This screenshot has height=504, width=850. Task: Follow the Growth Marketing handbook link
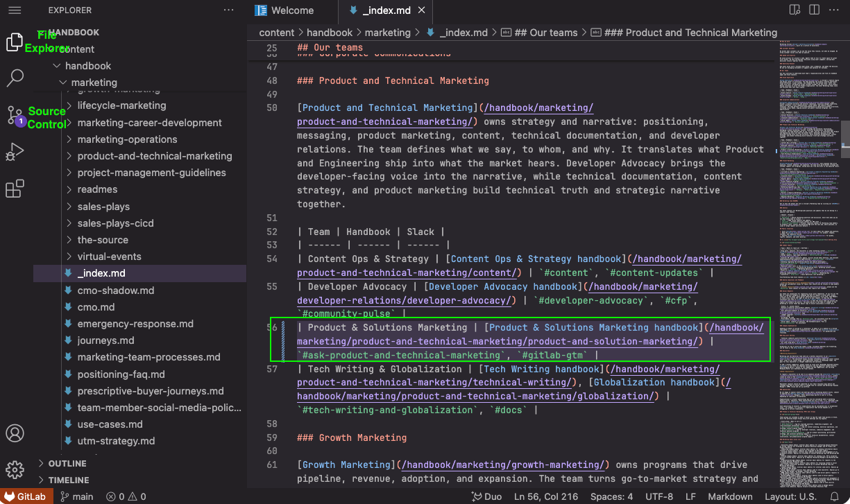coord(504,464)
